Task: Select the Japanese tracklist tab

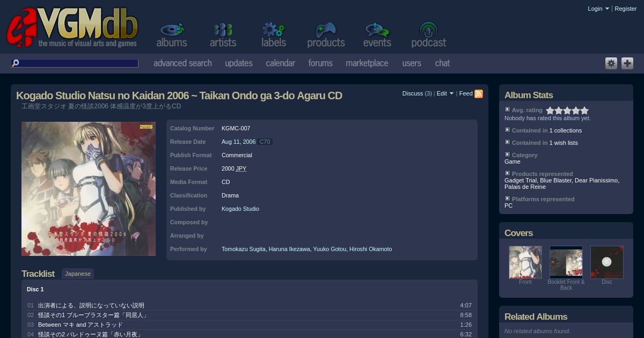Action: tap(78, 274)
